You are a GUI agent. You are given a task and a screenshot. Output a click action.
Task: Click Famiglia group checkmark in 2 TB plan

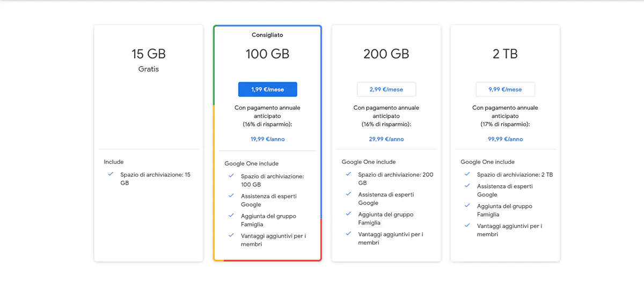467,206
